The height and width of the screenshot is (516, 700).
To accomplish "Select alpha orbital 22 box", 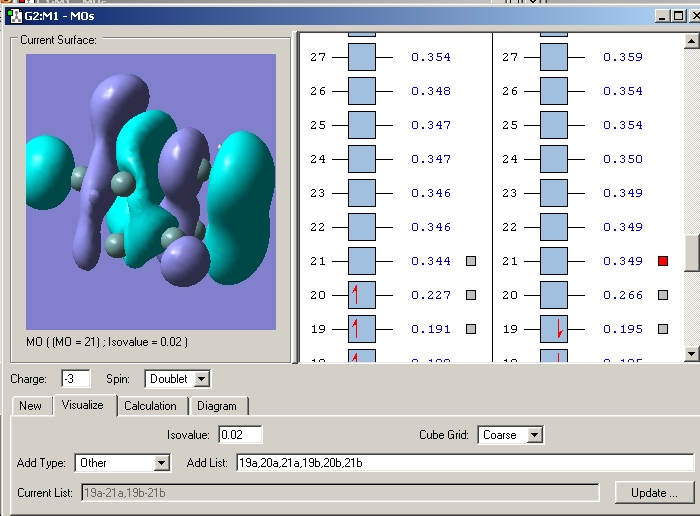I will 362,227.
